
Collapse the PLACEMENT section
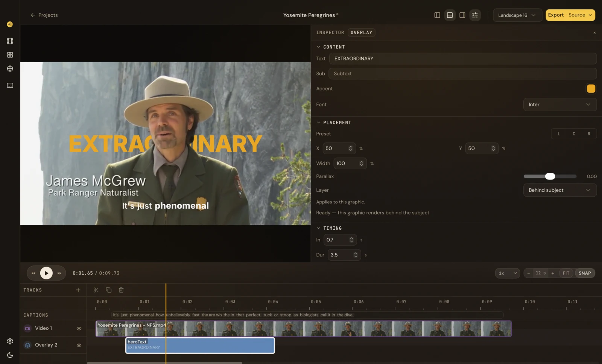pos(319,123)
